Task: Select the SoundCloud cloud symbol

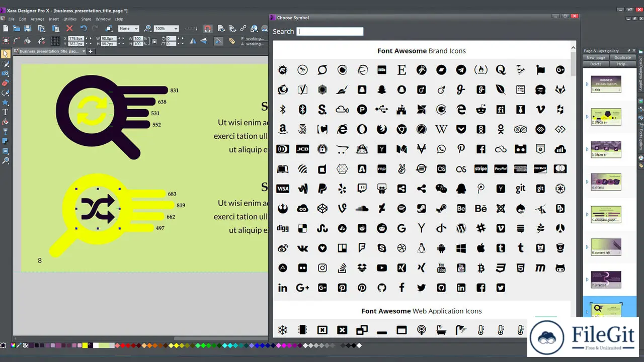Action: [x=362, y=208]
